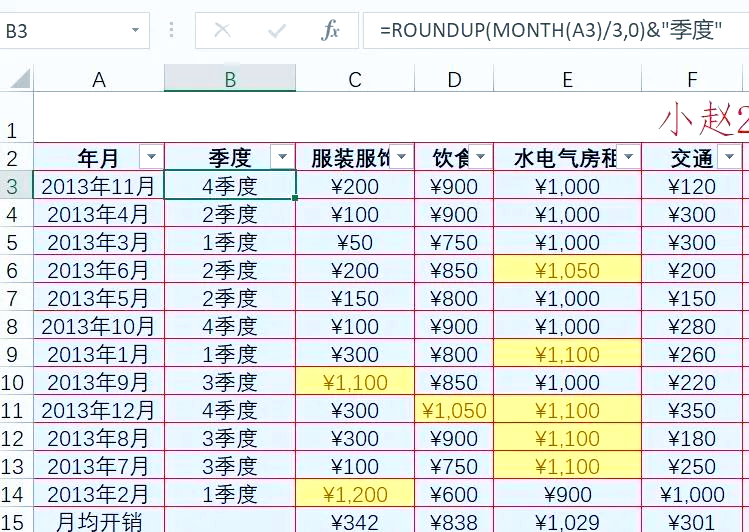Click cell ¥50 in row 5
This screenshot has height=532, width=749.
(355, 241)
